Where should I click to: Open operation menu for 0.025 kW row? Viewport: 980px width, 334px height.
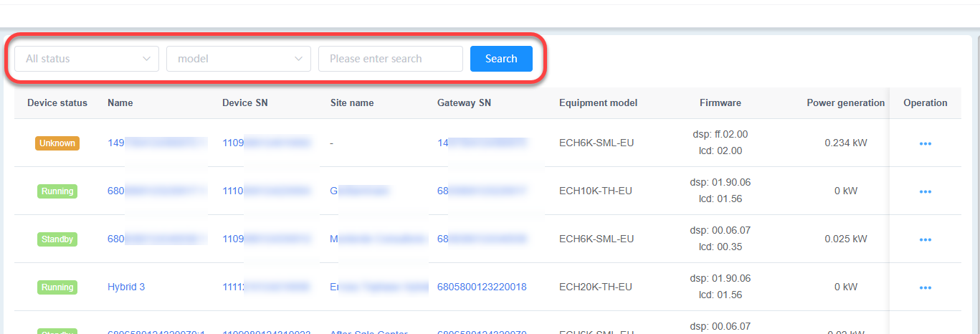click(926, 239)
